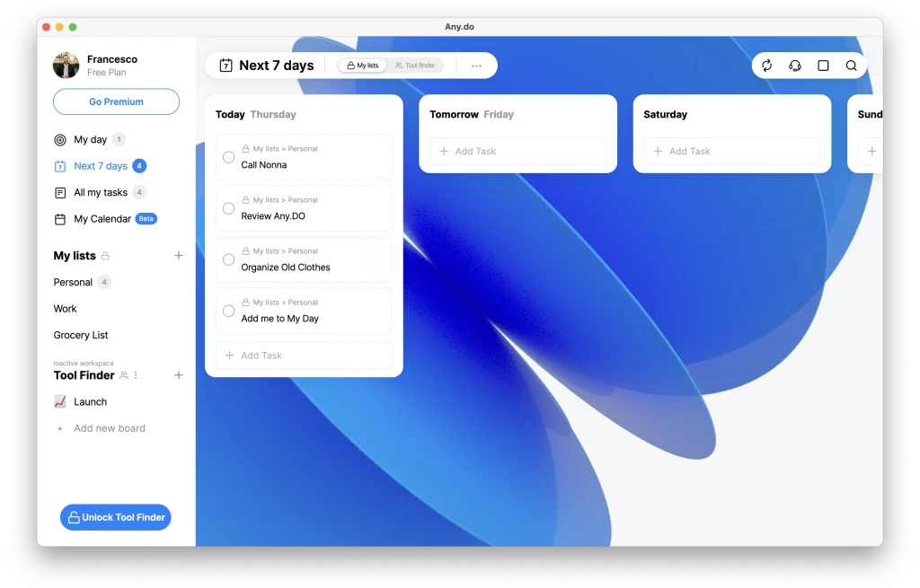The height and width of the screenshot is (588, 920).
Task: Select the Launch board under Tool Finder
Action: click(91, 401)
